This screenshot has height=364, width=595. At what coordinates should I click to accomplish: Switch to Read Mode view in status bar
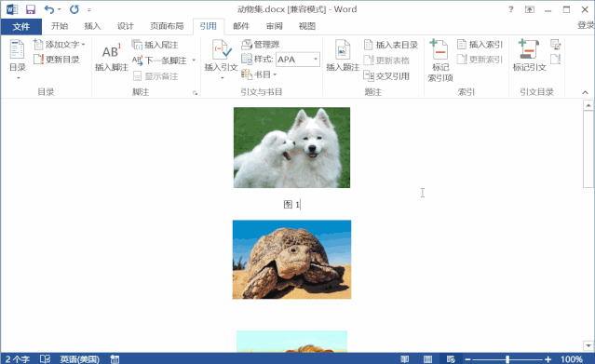(404, 358)
